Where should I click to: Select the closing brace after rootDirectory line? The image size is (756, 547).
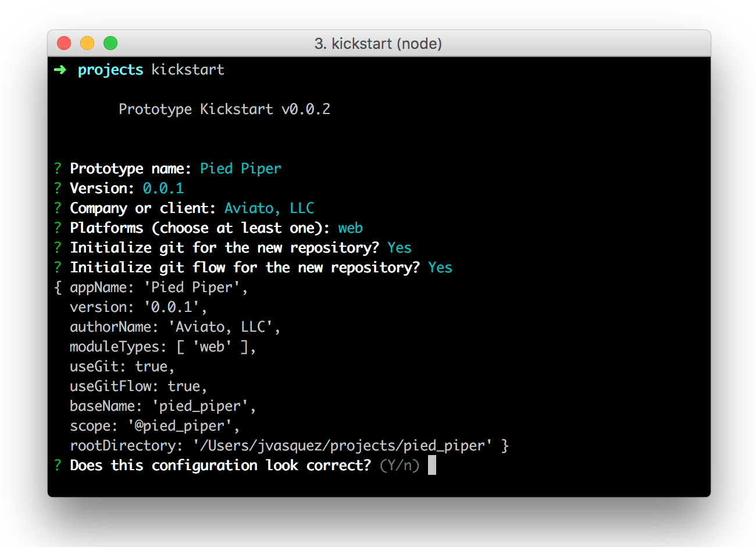(504, 445)
